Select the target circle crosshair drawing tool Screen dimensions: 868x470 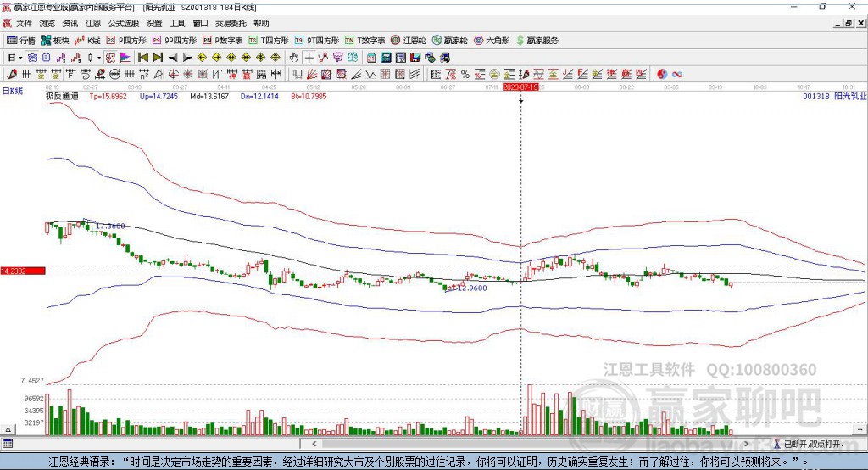pos(173,74)
